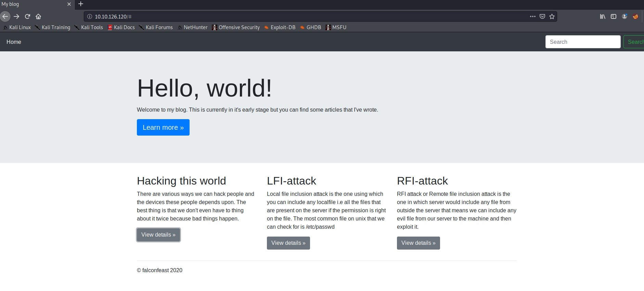Bookmark this page with the star

552,16
